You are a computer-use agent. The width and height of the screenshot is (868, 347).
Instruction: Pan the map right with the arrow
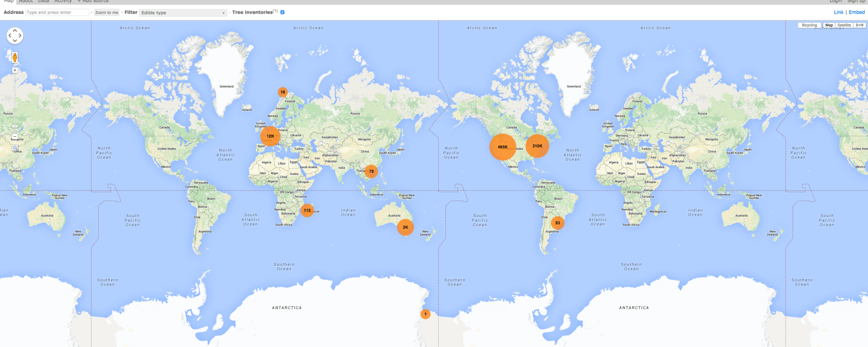coord(20,36)
